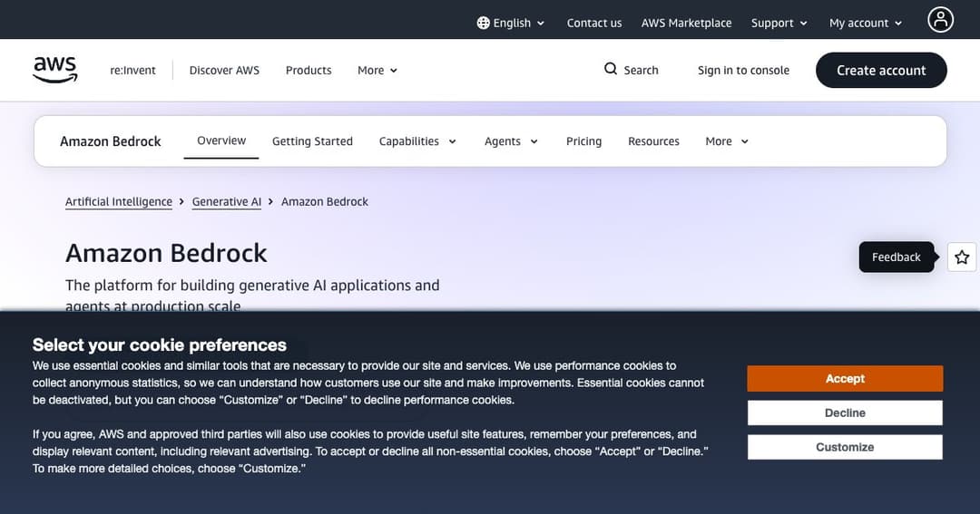
Task: Open the Contact us link
Action: (593, 23)
